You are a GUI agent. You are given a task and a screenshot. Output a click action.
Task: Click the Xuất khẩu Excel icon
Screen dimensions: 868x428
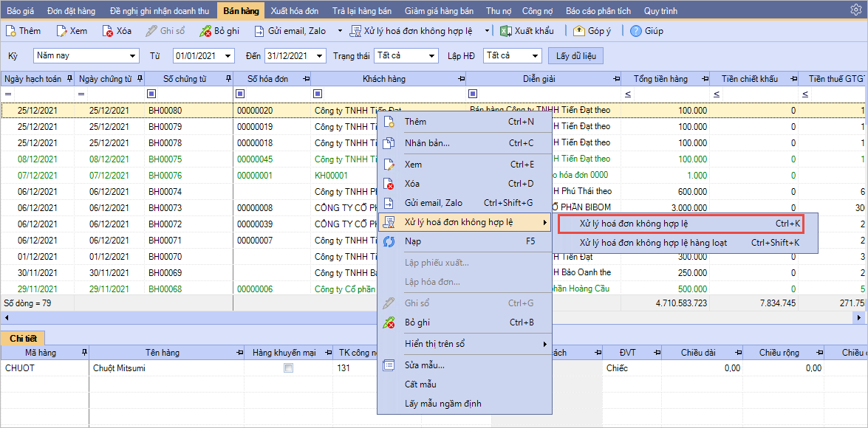506,31
